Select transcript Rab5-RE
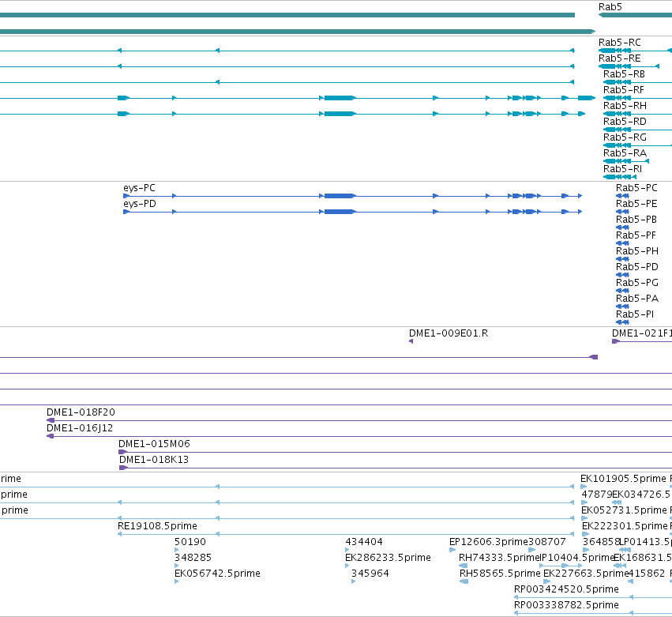Screen dimensions: 672x617 click(x=620, y=58)
